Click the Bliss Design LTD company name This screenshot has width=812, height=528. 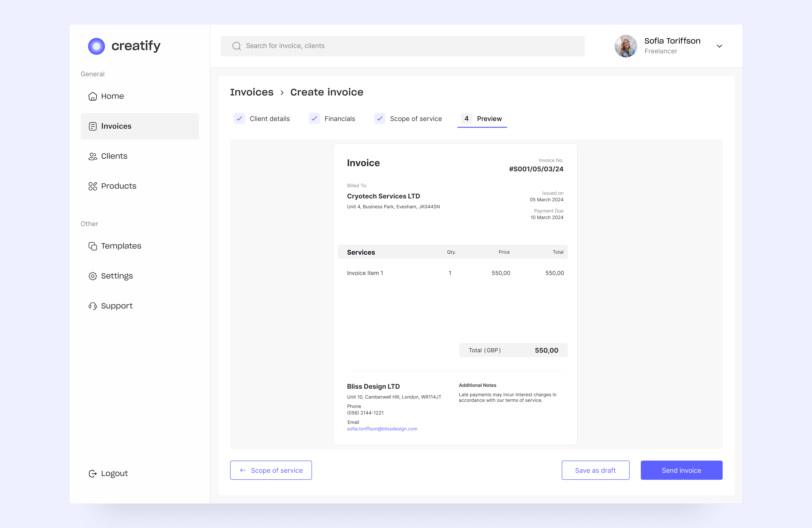373,387
